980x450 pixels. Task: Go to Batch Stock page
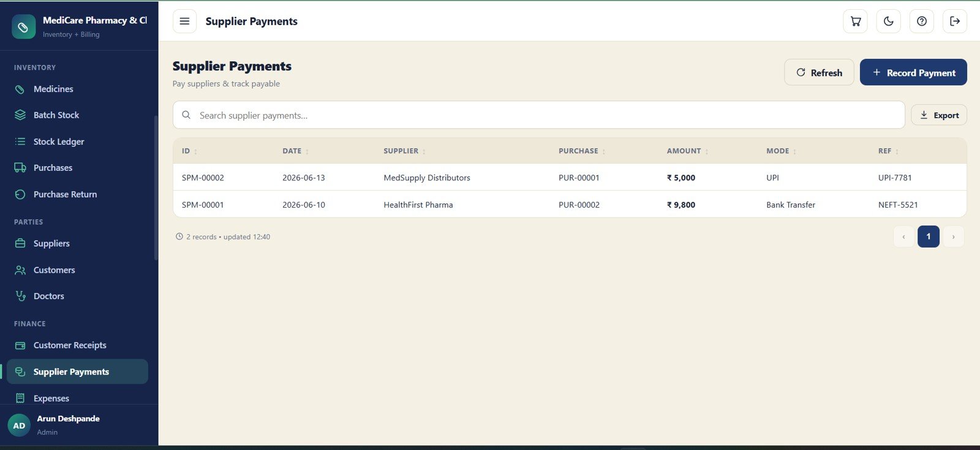pos(77,115)
